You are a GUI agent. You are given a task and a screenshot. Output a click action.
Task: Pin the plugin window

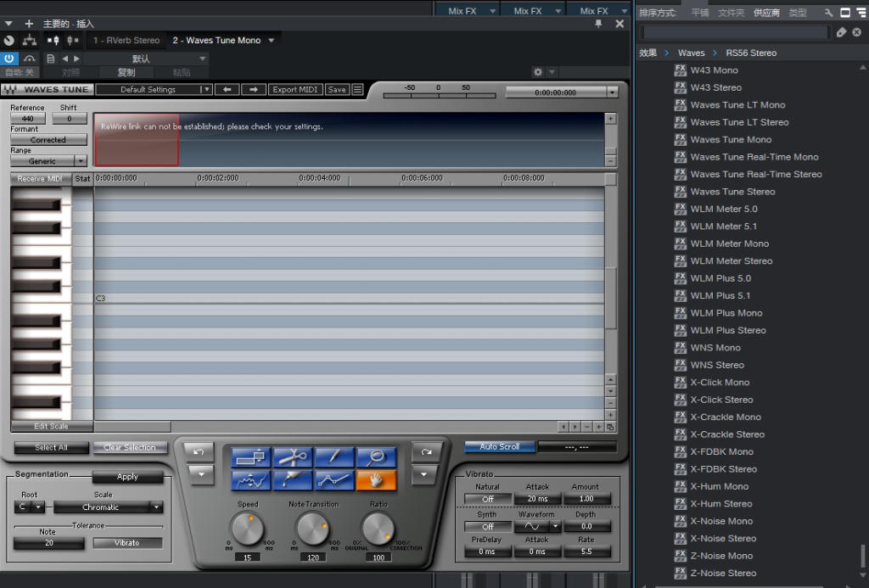tap(598, 24)
